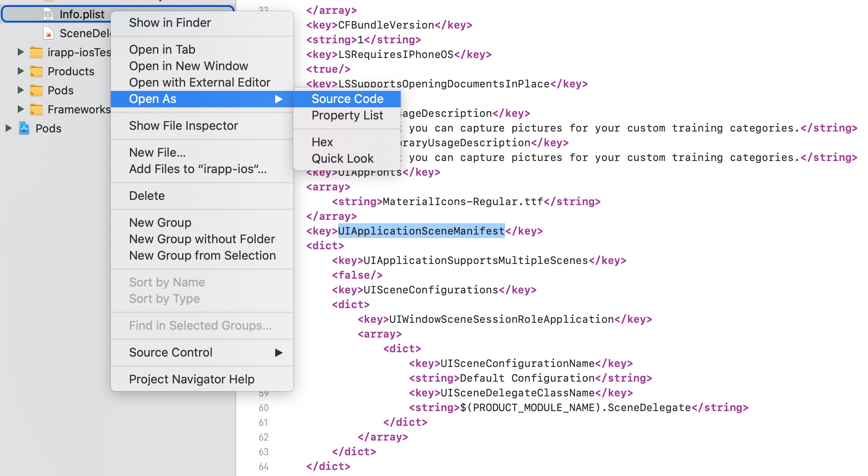Open Show File Inspector
This screenshot has height=476, width=868.
coord(183,125)
